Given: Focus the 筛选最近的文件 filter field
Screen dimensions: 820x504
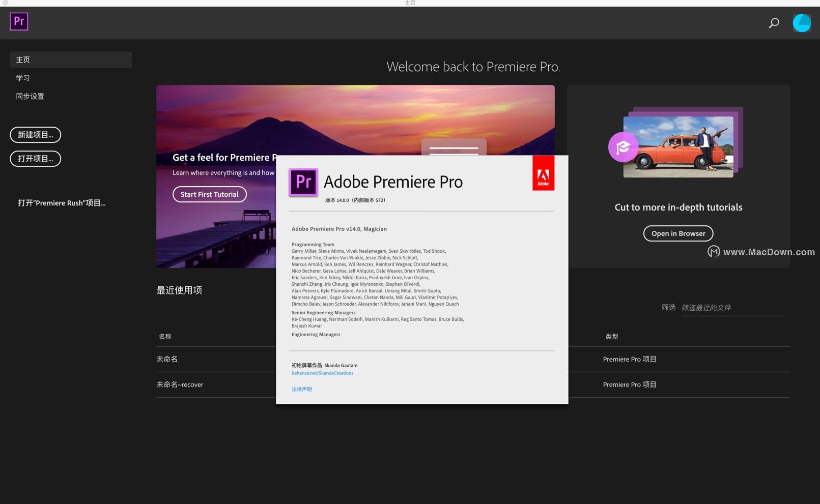Looking at the screenshot, I should coord(733,308).
